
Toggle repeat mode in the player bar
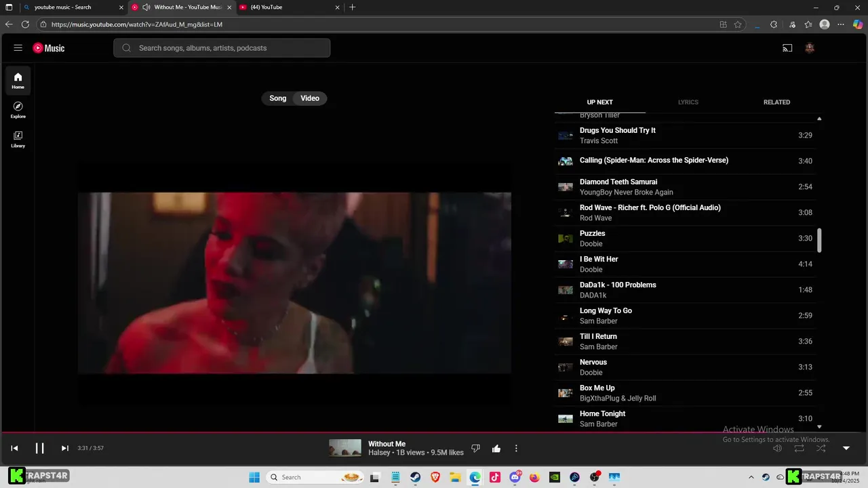[800, 448]
